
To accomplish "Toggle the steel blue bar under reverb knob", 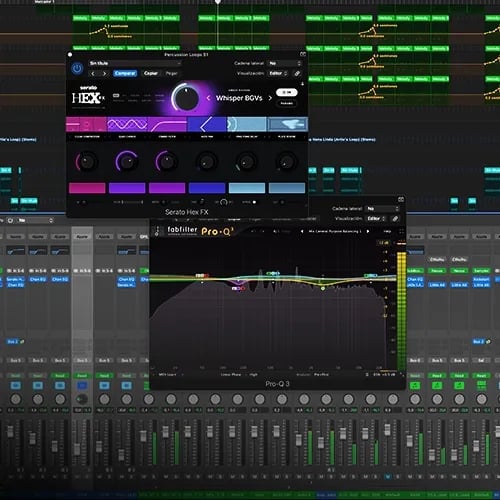I will (x=287, y=188).
